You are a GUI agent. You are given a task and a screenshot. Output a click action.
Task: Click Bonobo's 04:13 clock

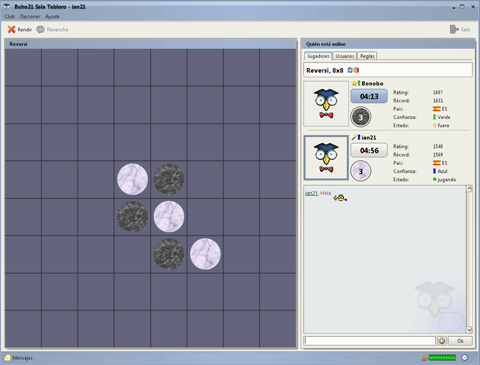click(369, 96)
